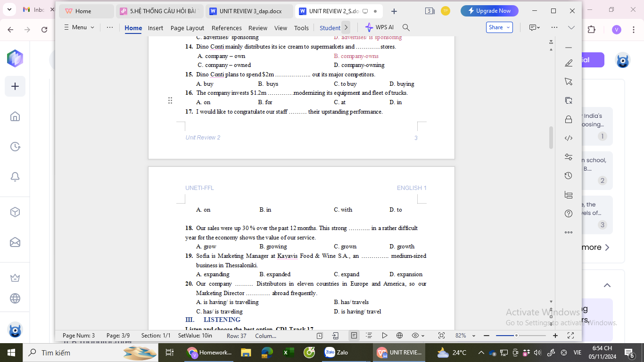Click the zoom in plus button
Screen dimensions: 644x362
555,336
